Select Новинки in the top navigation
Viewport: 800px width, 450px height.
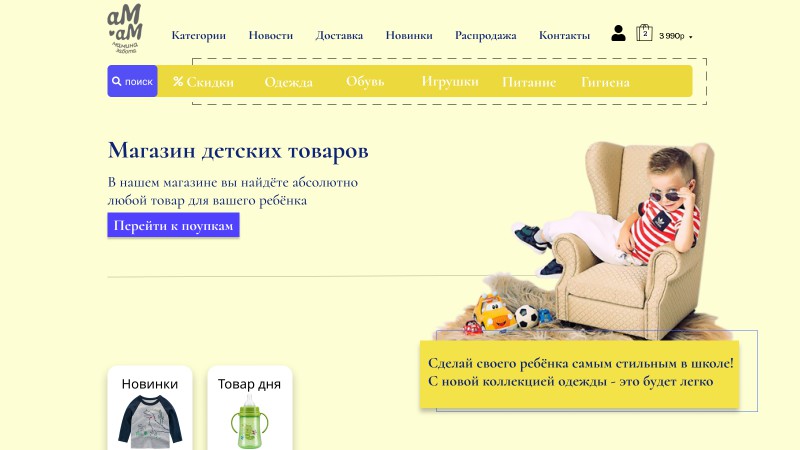click(409, 36)
